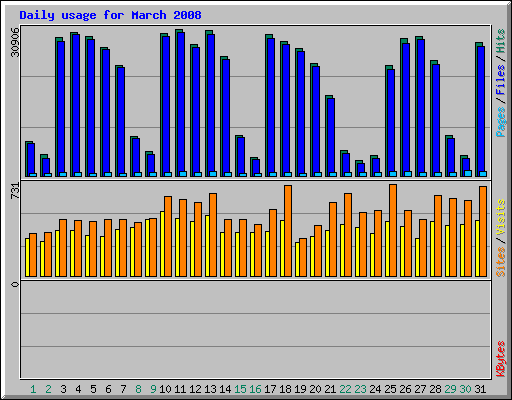Click day 13 on the x-axis
The image size is (512, 400).
point(210,389)
